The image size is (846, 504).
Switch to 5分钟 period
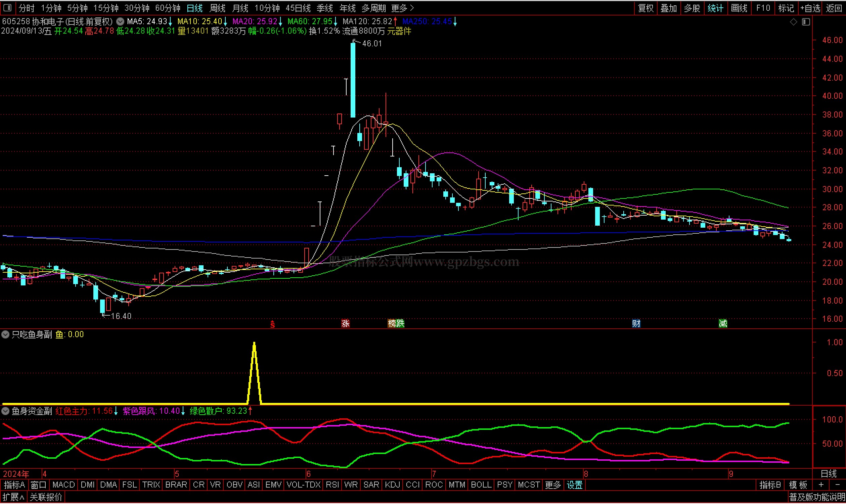[x=77, y=8]
